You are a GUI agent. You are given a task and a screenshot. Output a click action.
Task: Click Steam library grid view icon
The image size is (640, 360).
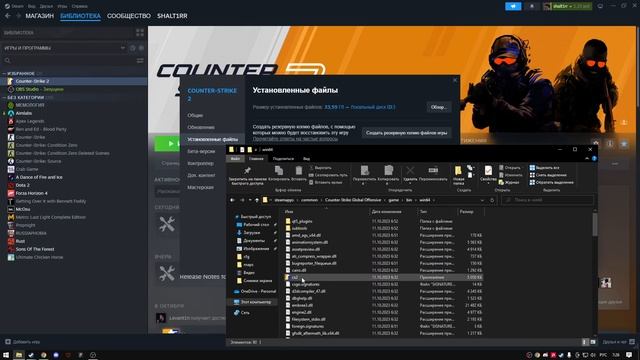pyautogui.click(x=140, y=32)
